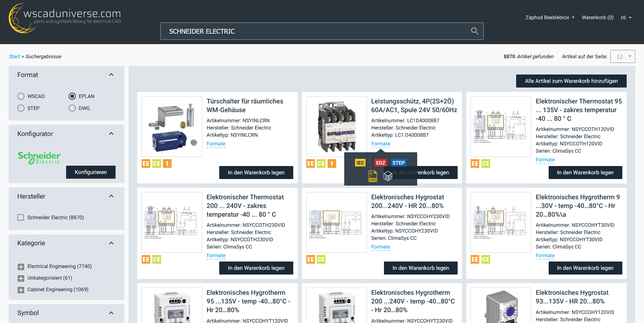Open the articles per page dropdown
The image size is (644, 323).
tap(622, 56)
